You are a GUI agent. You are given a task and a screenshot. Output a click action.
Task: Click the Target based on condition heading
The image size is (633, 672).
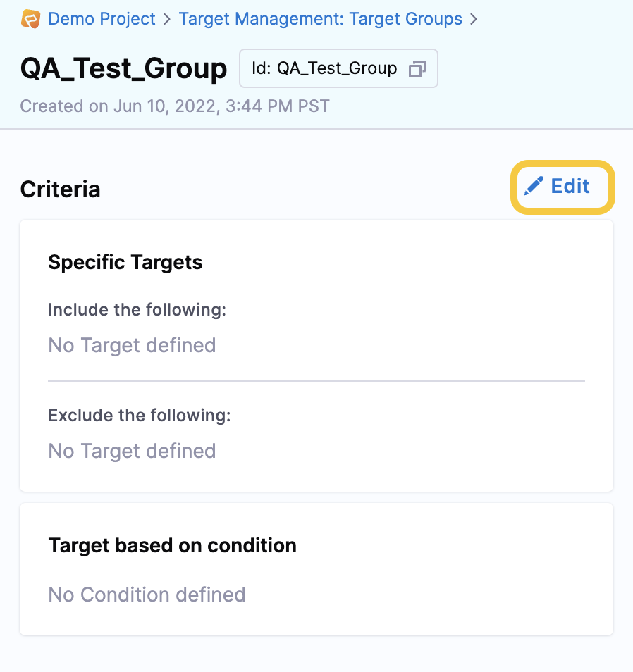tap(172, 545)
